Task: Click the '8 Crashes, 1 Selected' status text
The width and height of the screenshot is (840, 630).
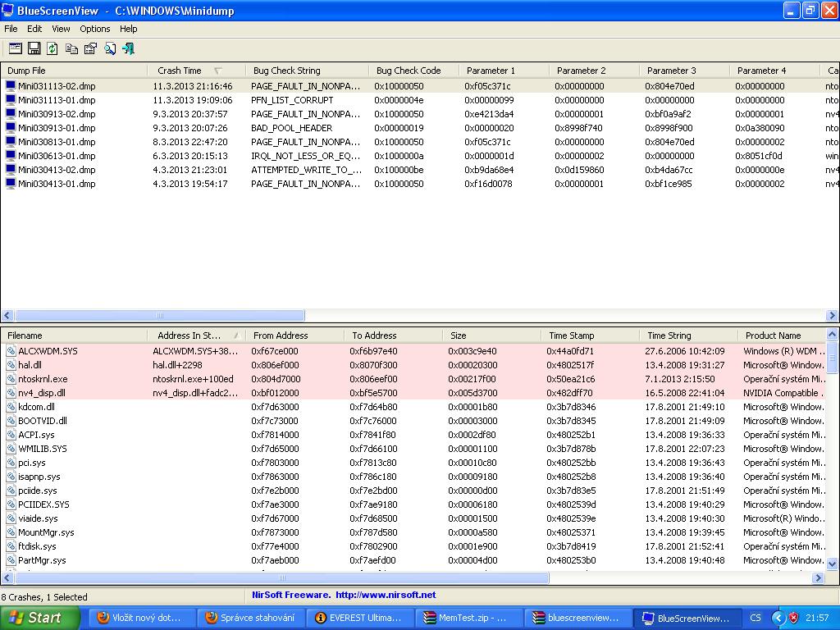Action: pyautogui.click(x=44, y=597)
